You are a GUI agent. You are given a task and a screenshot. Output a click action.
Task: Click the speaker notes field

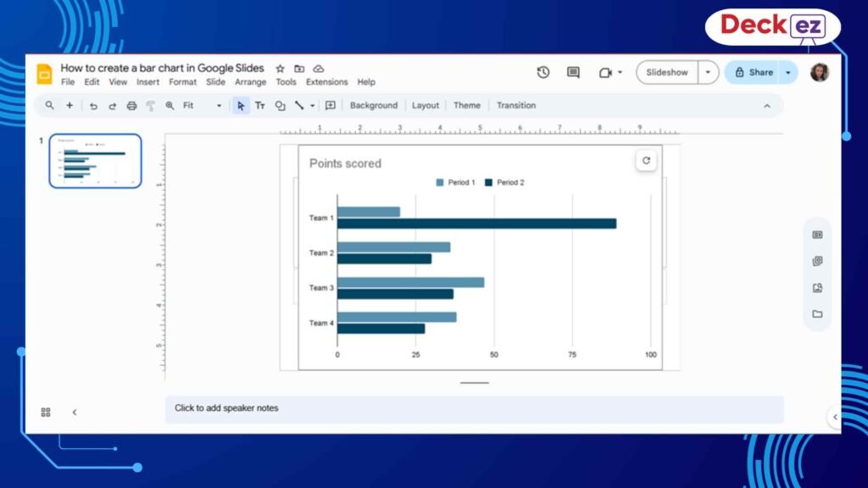point(339,408)
